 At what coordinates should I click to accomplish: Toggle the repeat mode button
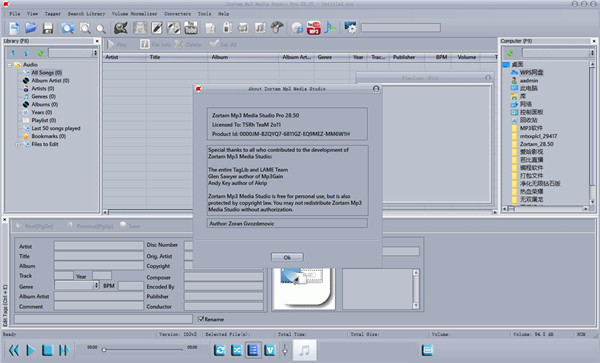(x=220, y=350)
